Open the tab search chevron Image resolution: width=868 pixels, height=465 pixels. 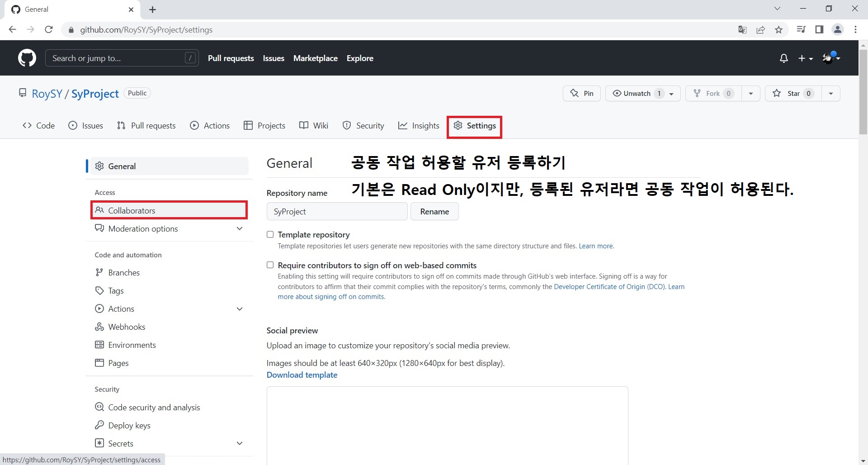coord(777,9)
